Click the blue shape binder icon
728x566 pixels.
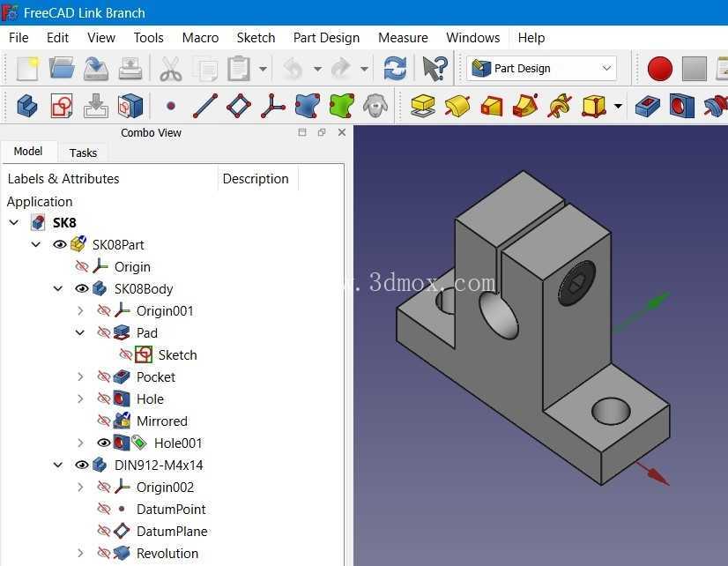point(308,106)
